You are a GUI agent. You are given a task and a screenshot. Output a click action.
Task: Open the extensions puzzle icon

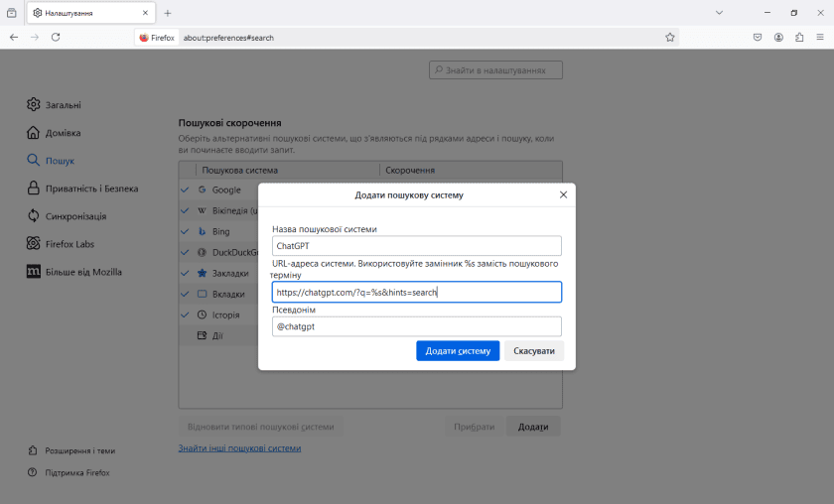pos(799,38)
